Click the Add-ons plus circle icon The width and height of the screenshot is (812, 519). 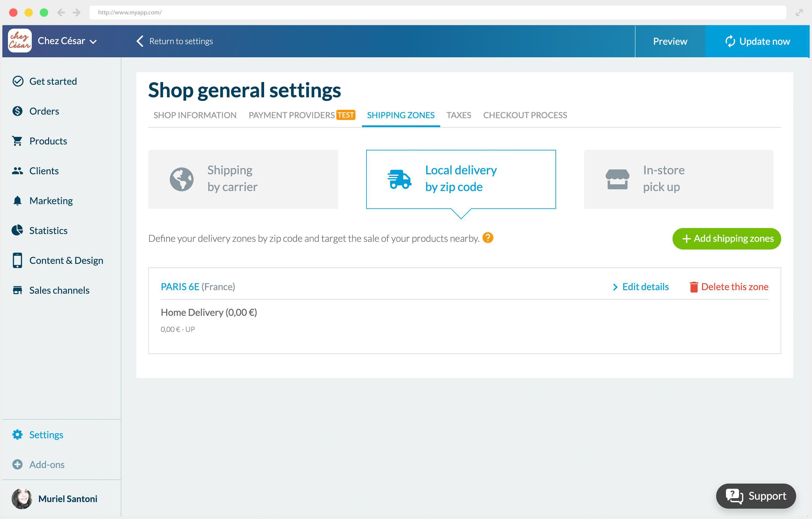point(17,464)
